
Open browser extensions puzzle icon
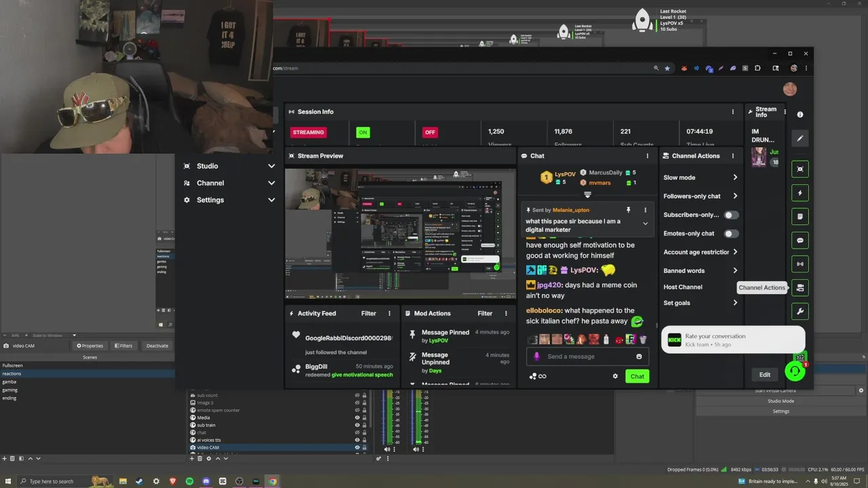point(757,68)
